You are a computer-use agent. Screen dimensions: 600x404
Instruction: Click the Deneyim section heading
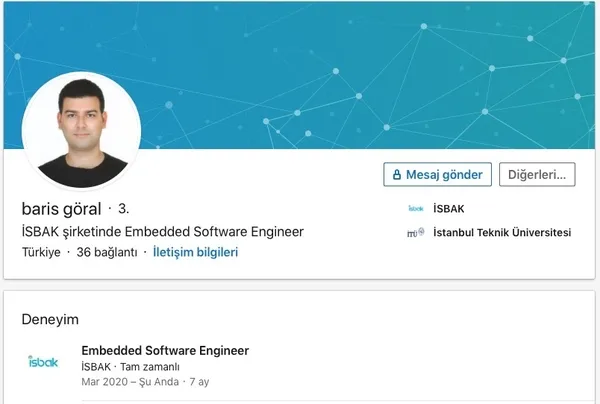pyautogui.click(x=50, y=319)
